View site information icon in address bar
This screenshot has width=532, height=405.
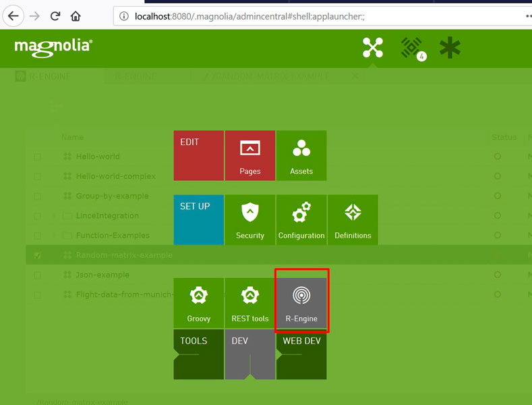click(124, 16)
